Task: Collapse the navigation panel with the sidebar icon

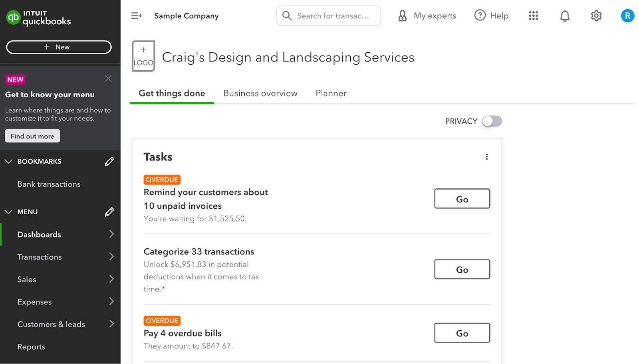Action: pyautogui.click(x=136, y=15)
